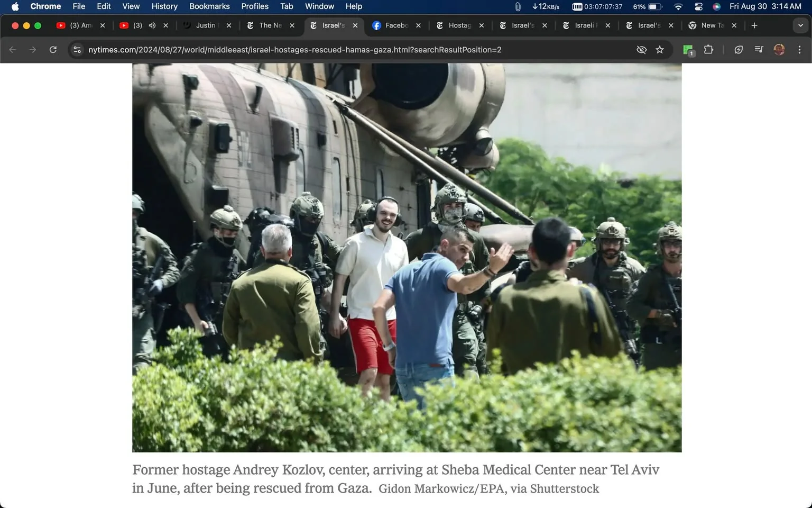812x508 pixels.
Task: Close the 'The Ne' tab
Action: click(x=292, y=25)
